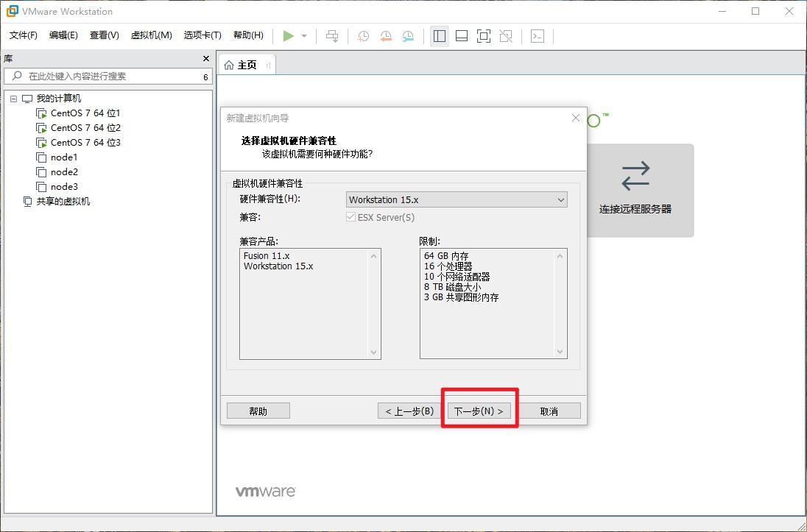Click 8 TB 磁盘大小 in limits list
Screen dimensions: 807x532
point(452,286)
